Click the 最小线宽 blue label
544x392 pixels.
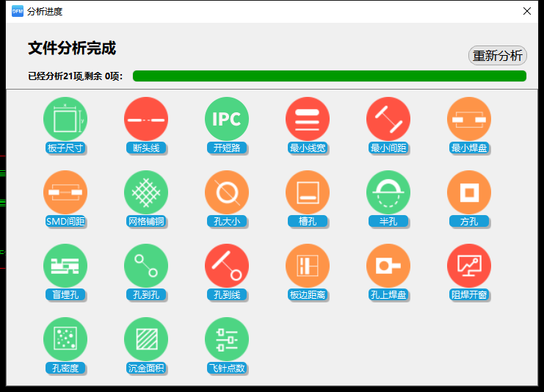pos(308,148)
